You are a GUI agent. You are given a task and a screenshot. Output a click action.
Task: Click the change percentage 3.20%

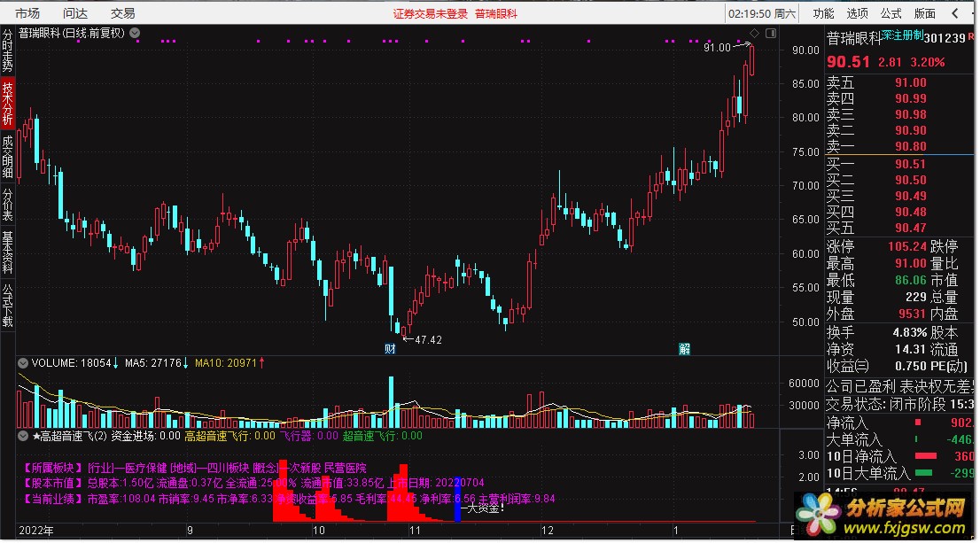(x=928, y=63)
